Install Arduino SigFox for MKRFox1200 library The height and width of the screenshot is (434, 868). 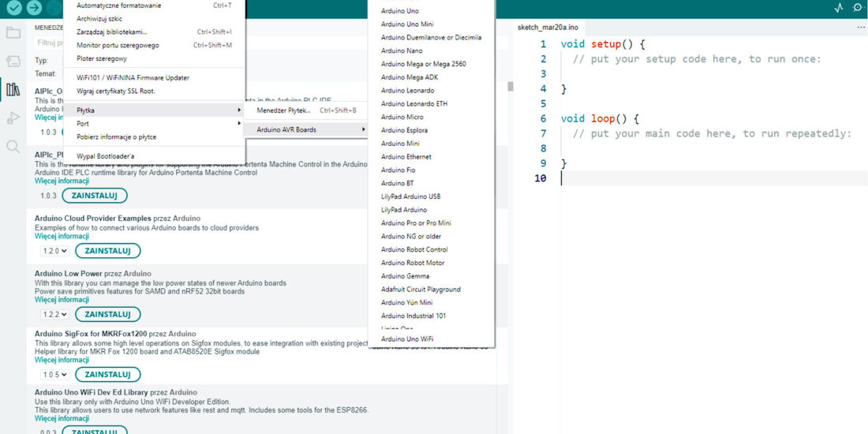108,375
